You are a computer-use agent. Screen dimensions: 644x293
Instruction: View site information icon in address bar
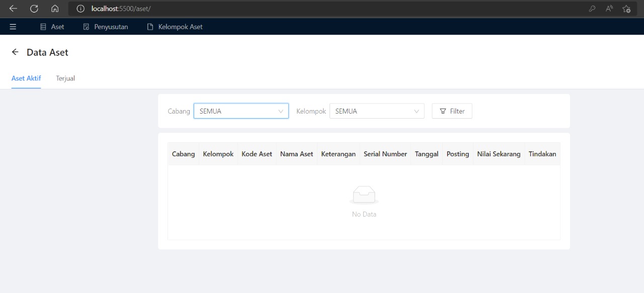pos(80,9)
